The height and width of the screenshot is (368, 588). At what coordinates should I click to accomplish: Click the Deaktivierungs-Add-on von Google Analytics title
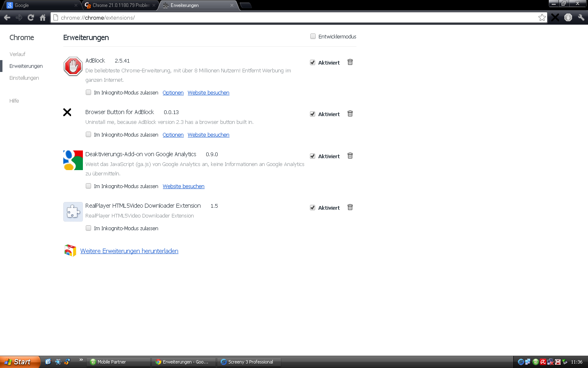(x=141, y=154)
